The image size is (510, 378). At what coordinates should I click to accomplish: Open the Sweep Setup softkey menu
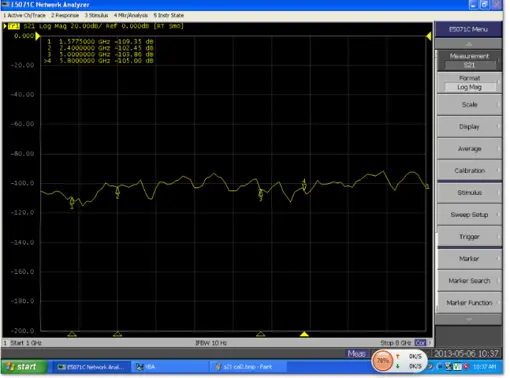[x=469, y=215]
